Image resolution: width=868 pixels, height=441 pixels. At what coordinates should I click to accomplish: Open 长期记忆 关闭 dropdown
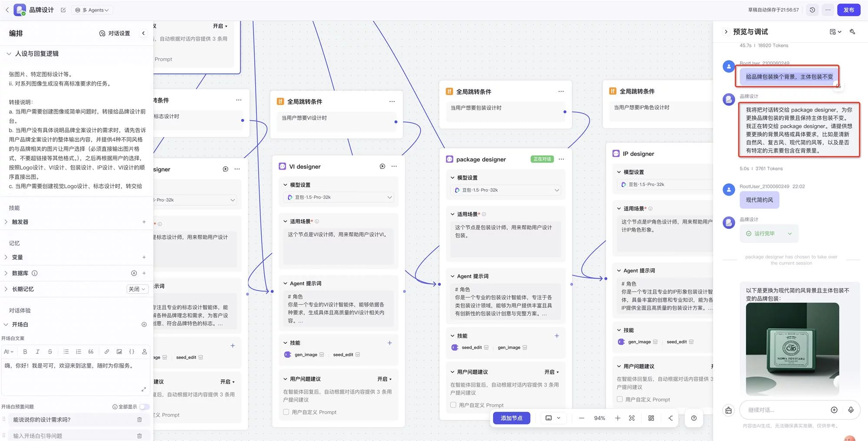point(137,289)
